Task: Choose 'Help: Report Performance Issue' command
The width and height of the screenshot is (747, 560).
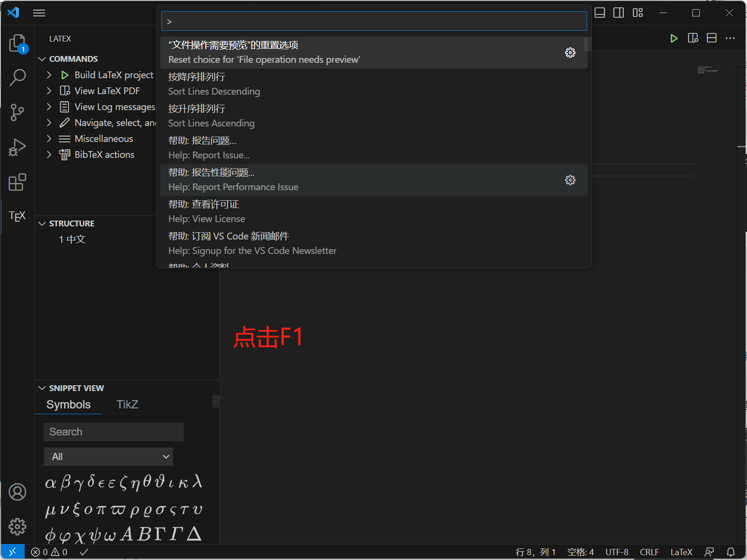Action: (x=374, y=180)
